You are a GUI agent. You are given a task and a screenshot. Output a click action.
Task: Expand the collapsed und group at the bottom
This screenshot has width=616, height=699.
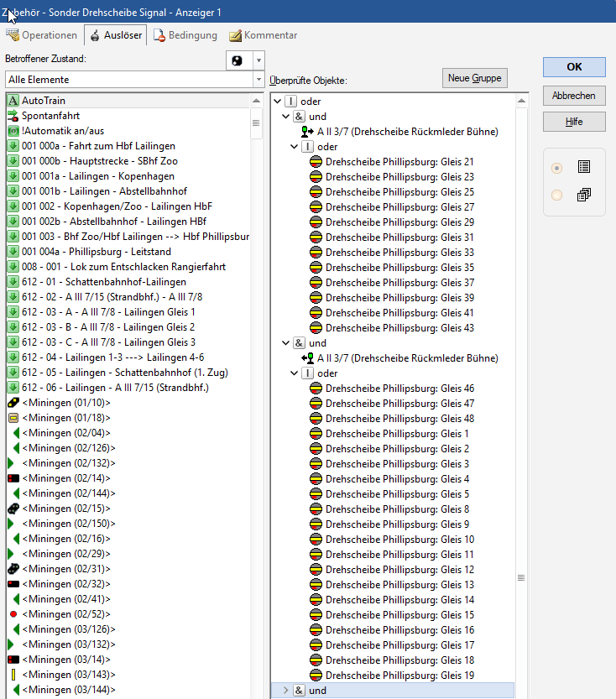pyautogui.click(x=285, y=691)
